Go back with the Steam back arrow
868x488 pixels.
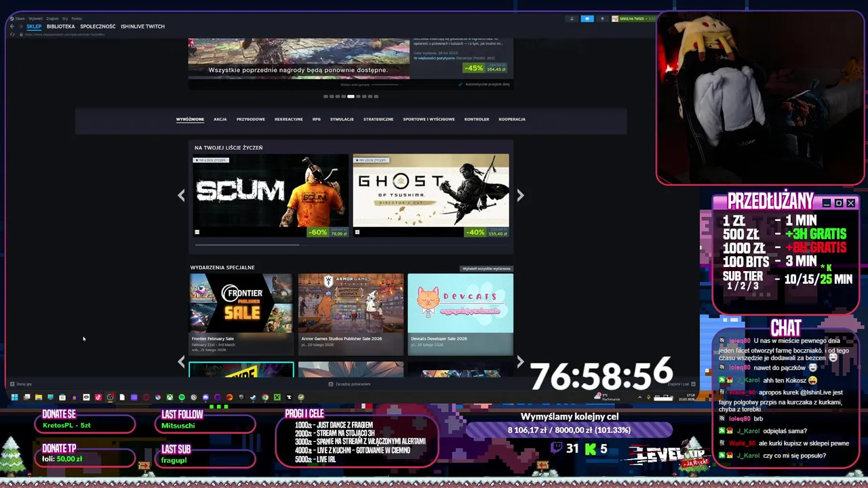pyautogui.click(x=12, y=26)
